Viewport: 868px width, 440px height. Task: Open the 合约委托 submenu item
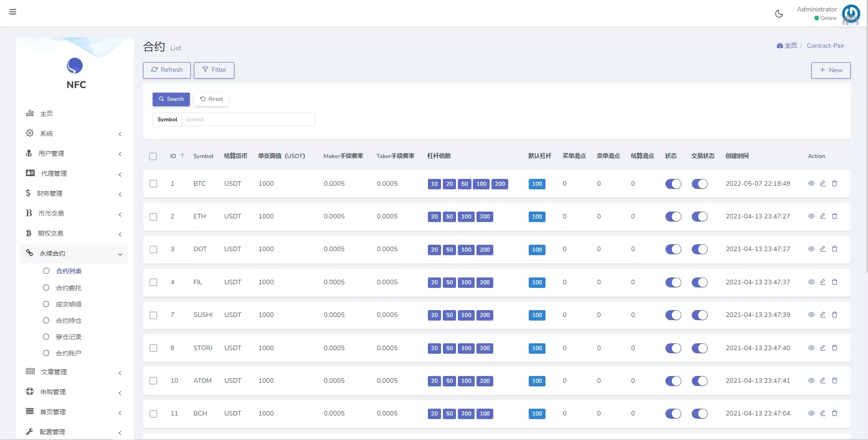[x=69, y=288]
